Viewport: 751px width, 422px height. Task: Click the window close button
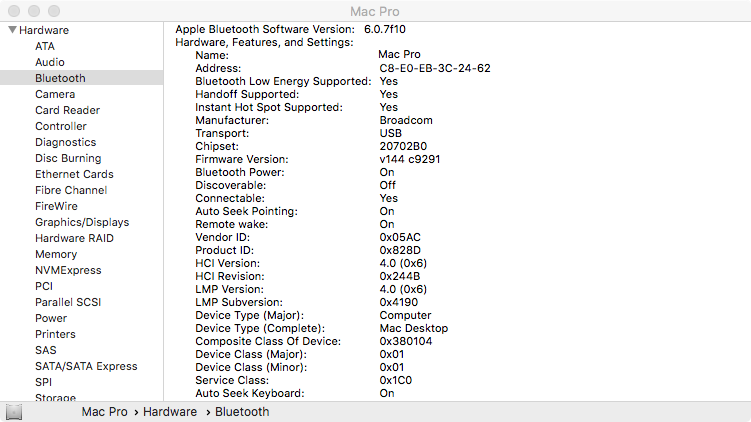click(x=14, y=11)
